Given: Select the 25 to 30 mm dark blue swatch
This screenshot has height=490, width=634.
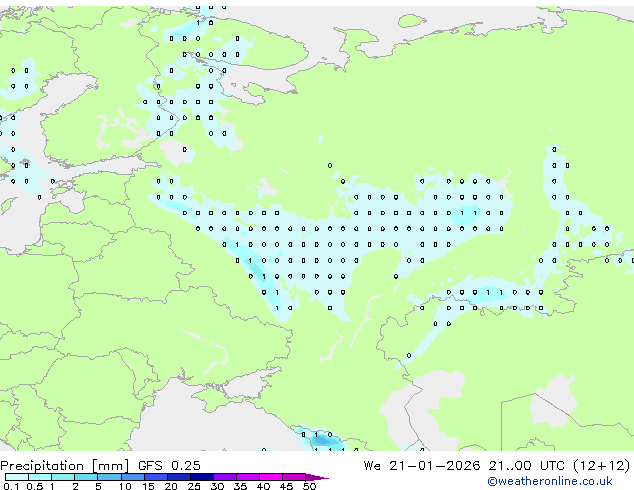Looking at the screenshot, I should pos(202,477).
